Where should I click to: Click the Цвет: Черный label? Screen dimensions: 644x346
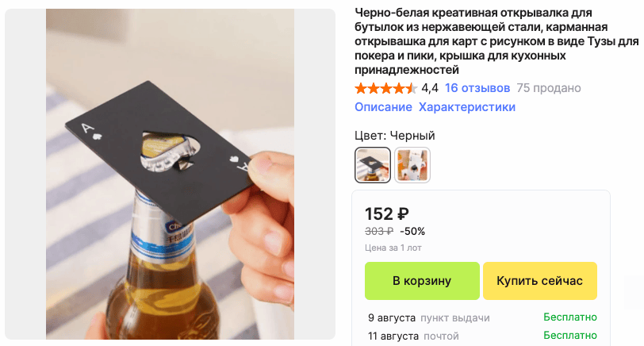(395, 136)
